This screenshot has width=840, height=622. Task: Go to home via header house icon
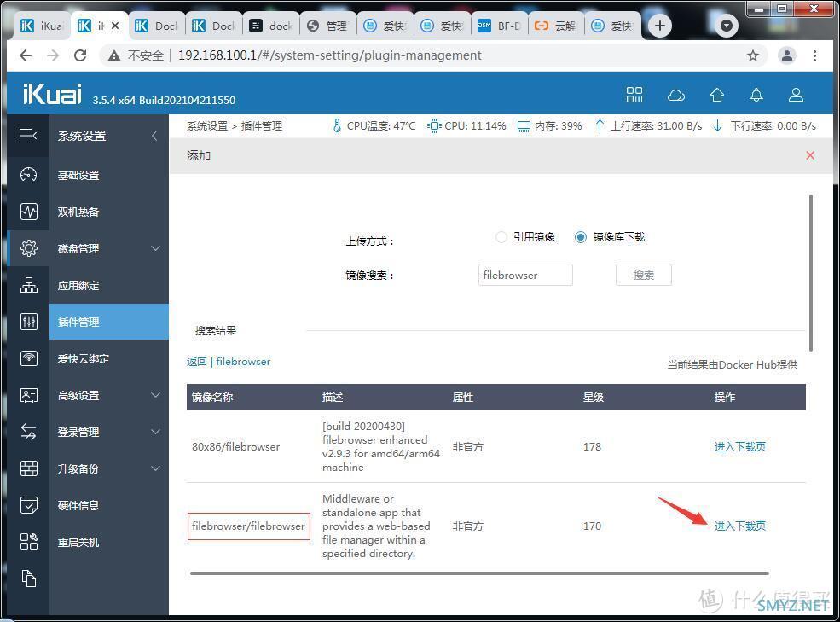click(717, 95)
